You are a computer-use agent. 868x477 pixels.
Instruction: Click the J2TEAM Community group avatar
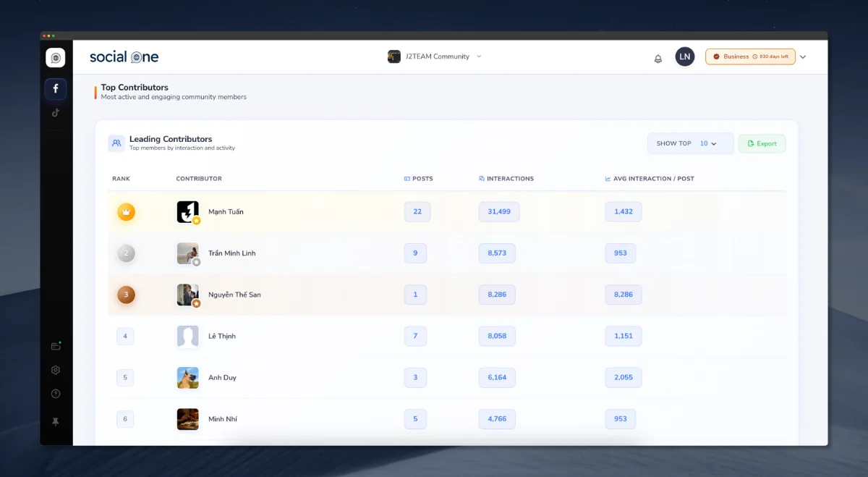point(394,56)
